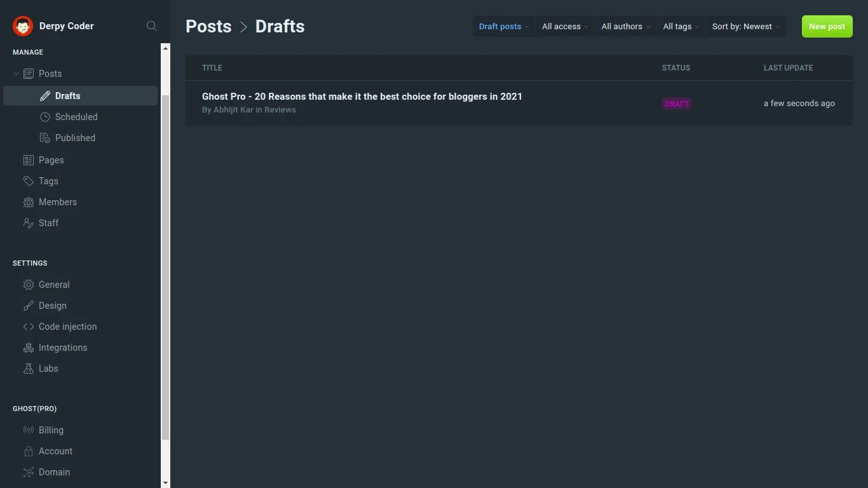Open search with the magnifier icon
Image resolution: width=868 pixels, height=488 pixels.
click(x=152, y=26)
